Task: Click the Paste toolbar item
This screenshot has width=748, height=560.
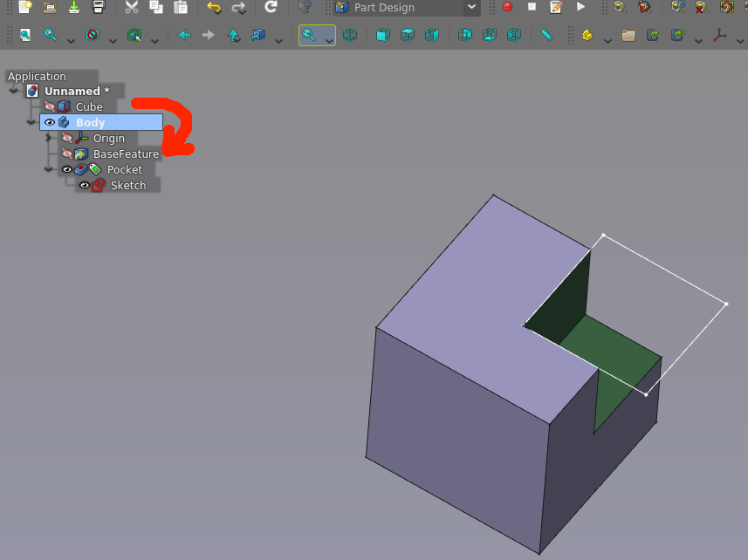Action: coord(181,9)
